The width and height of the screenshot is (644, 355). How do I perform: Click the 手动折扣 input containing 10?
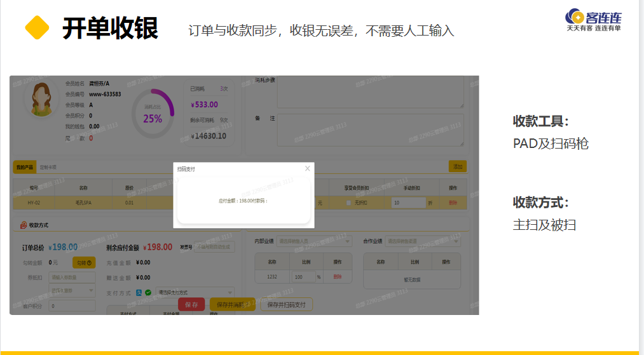pyautogui.click(x=408, y=203)
